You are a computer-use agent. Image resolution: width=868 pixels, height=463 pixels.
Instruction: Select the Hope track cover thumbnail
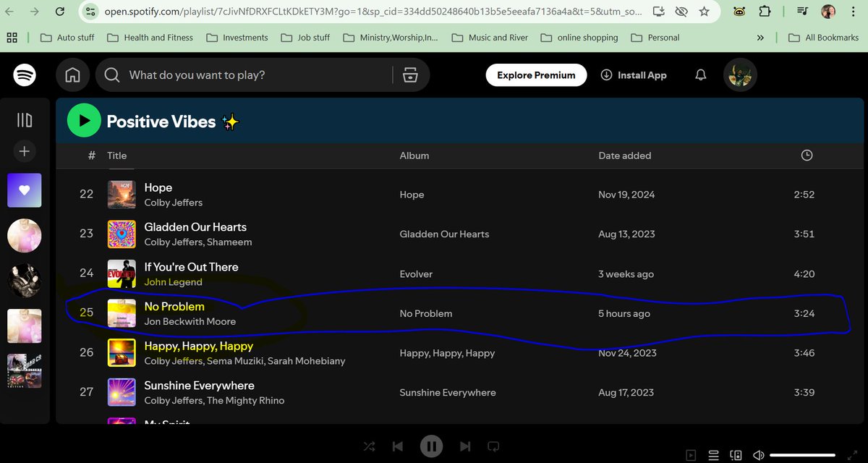pos(122,195)
